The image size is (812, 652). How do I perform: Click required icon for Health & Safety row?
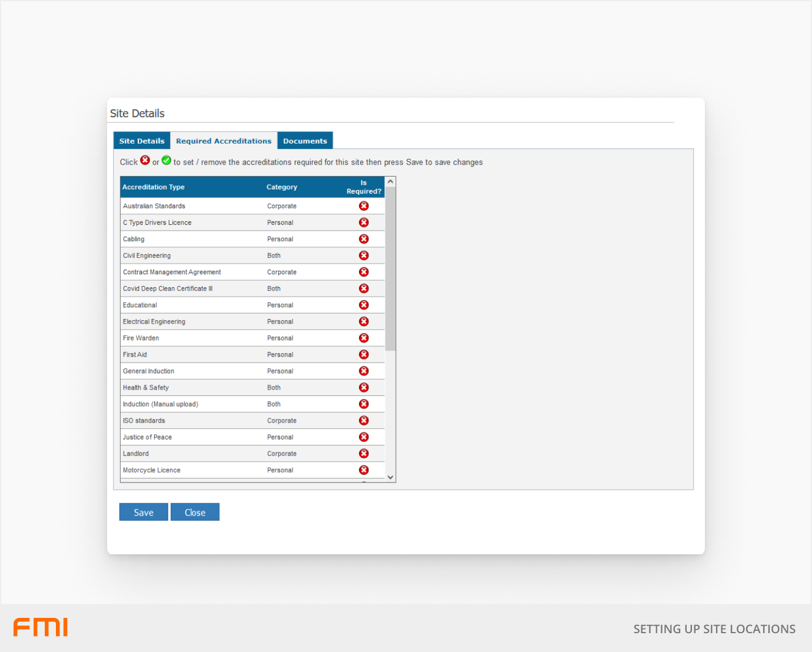click(x=364, y=387)
